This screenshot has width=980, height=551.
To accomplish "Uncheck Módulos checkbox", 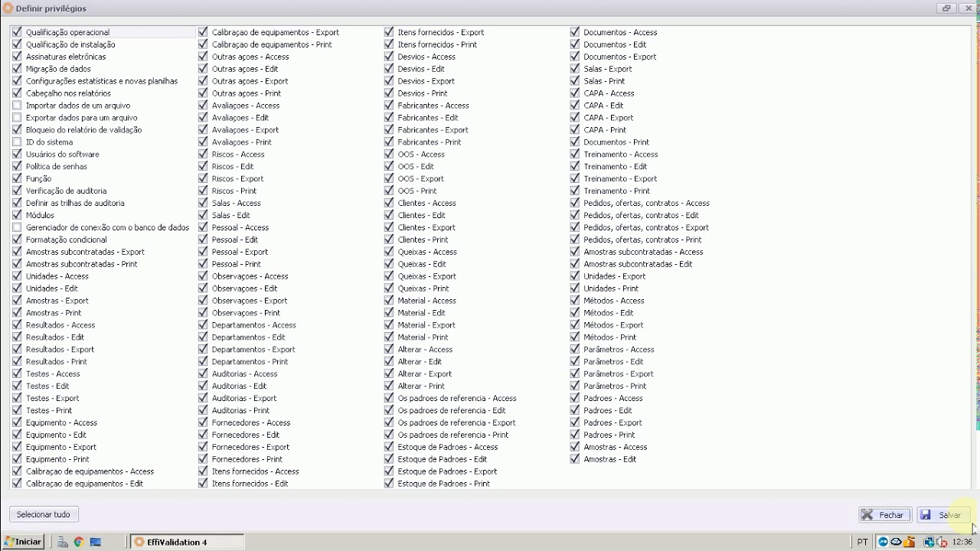I will tap(17, 215).
